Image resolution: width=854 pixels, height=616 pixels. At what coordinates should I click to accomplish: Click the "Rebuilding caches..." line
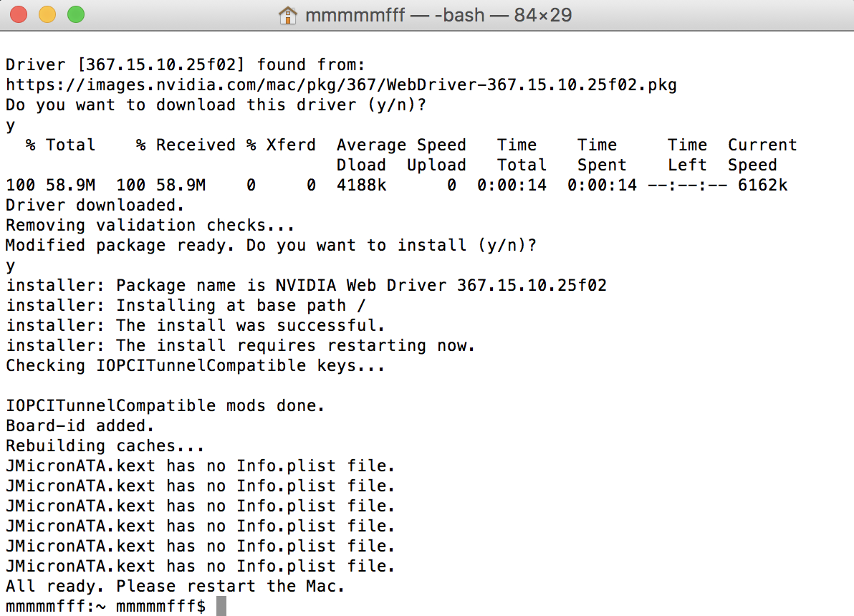(105, 446)
